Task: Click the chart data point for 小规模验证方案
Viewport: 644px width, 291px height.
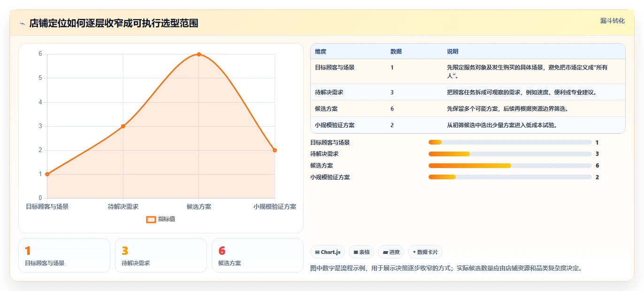Action: point(275,150)
